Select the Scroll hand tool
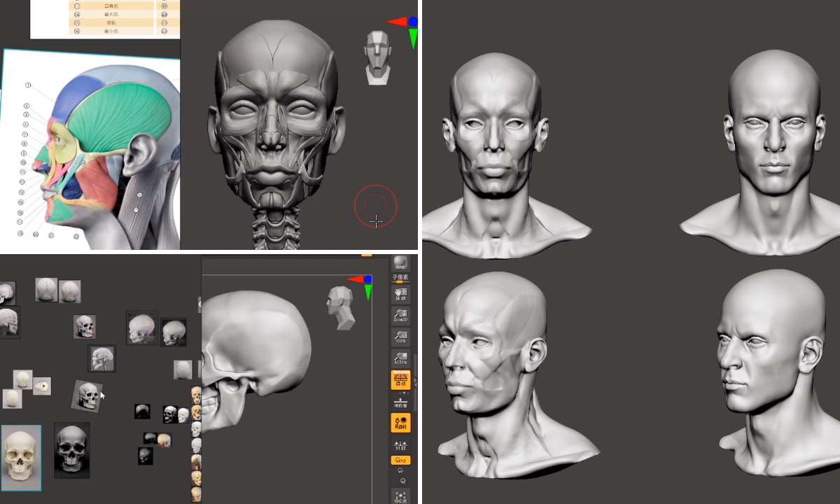This screenshot has height=504, width=840. click(400, 294)
